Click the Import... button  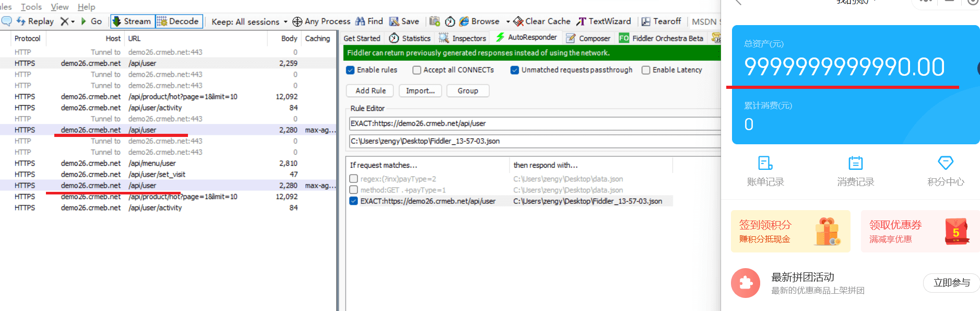point(420,90)
